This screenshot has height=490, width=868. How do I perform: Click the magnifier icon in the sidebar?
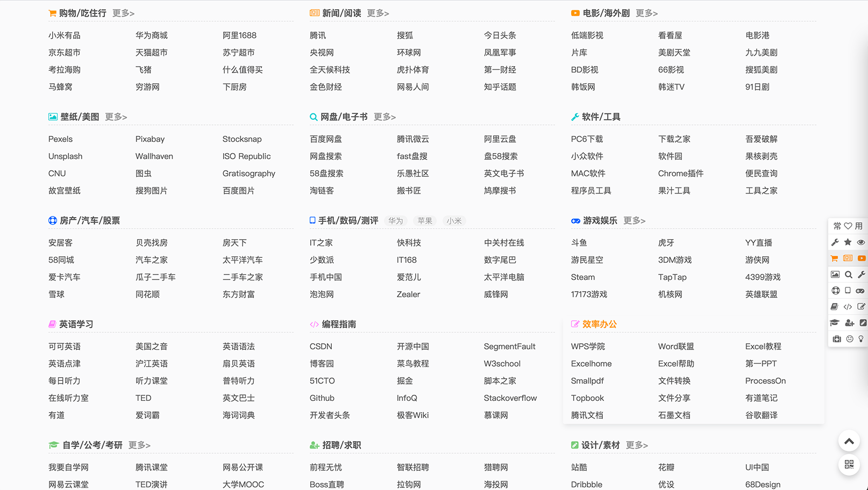[x=849, y=275]
